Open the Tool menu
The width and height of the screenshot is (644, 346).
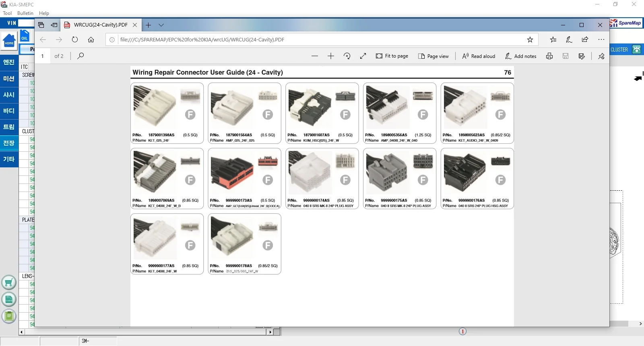pos(7,13)
